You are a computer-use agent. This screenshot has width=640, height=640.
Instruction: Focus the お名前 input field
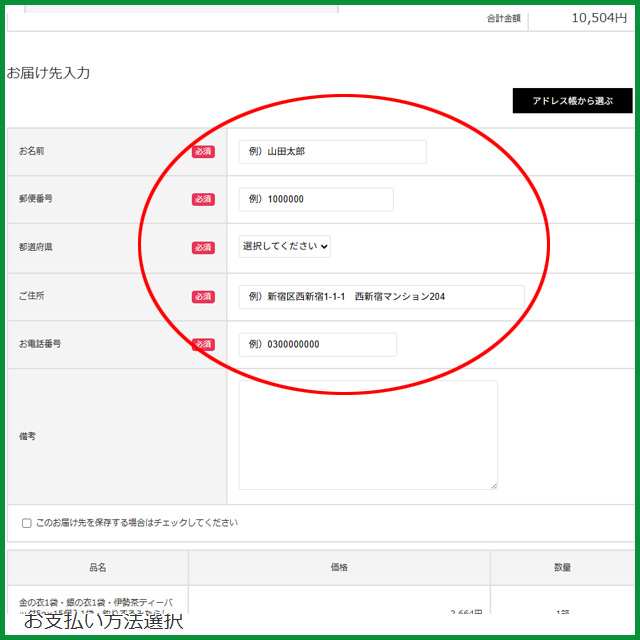[x=332, y=152]
